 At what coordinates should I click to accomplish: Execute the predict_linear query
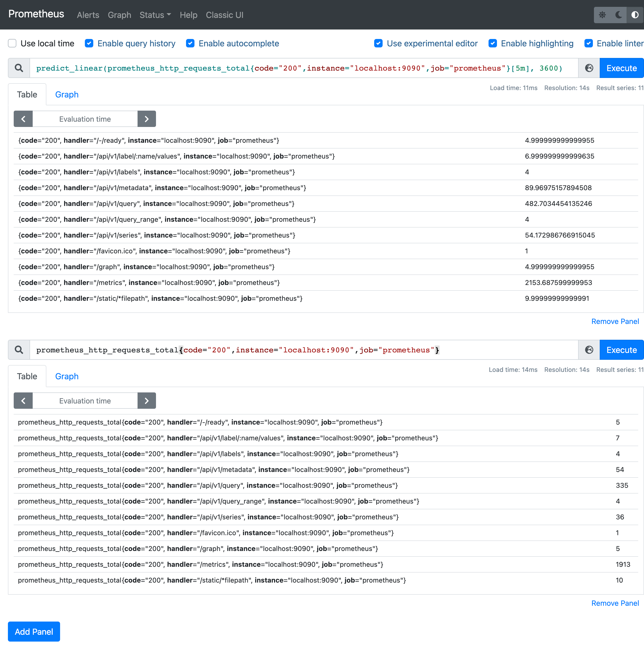pyautogui.click(x=621, y=68)
